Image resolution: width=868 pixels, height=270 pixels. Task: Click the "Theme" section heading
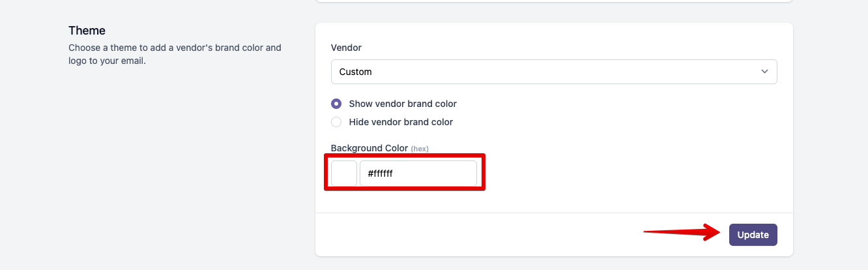[87, 31]
